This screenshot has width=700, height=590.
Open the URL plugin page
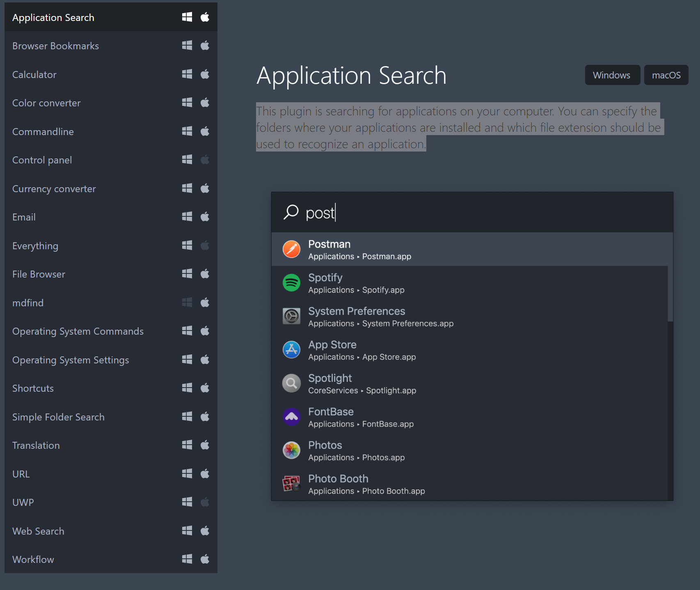(x=111, y=474)
